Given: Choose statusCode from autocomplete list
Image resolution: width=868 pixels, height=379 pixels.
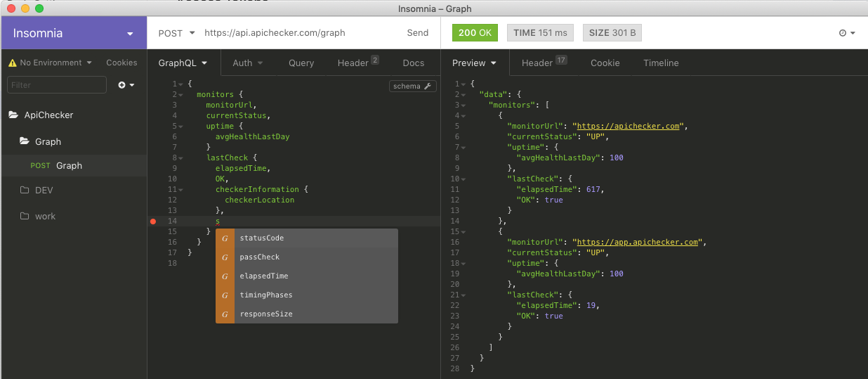Looking at the screenshot, I should [262, 238].
